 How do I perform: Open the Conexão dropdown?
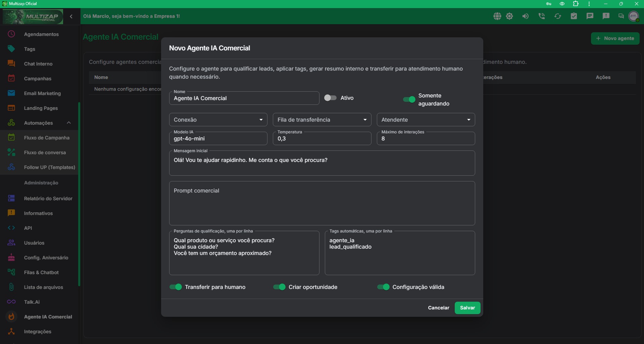coord(218,120)
